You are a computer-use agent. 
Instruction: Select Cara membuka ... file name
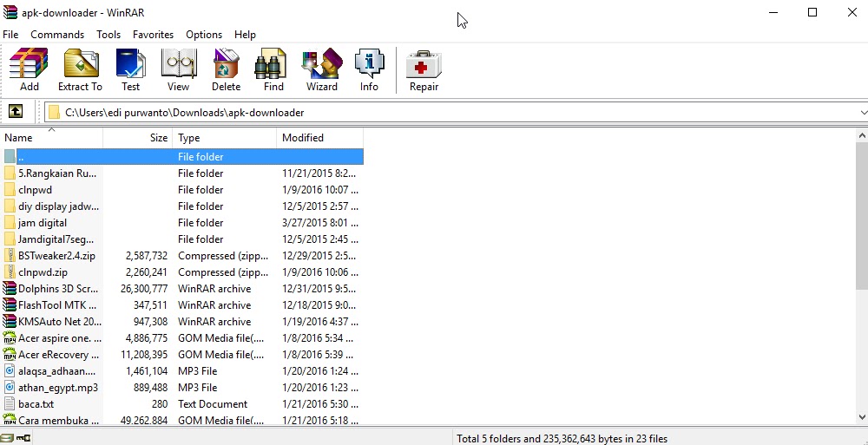pos(59,421)
